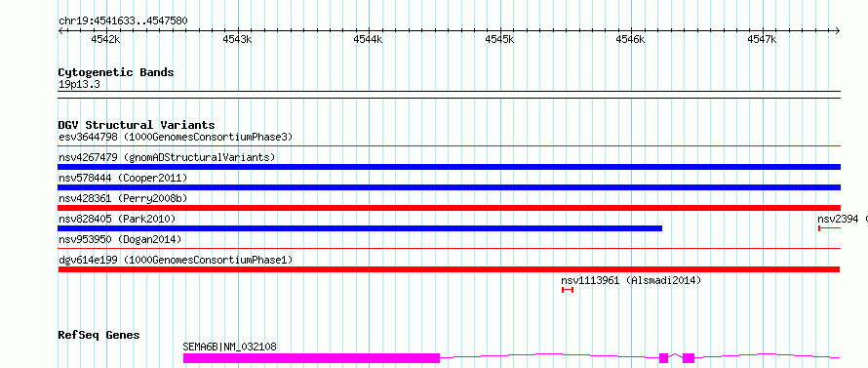Select the 19p13.3 cytogenetic band label
Screen dimensions: 868x368
[79, 84]
